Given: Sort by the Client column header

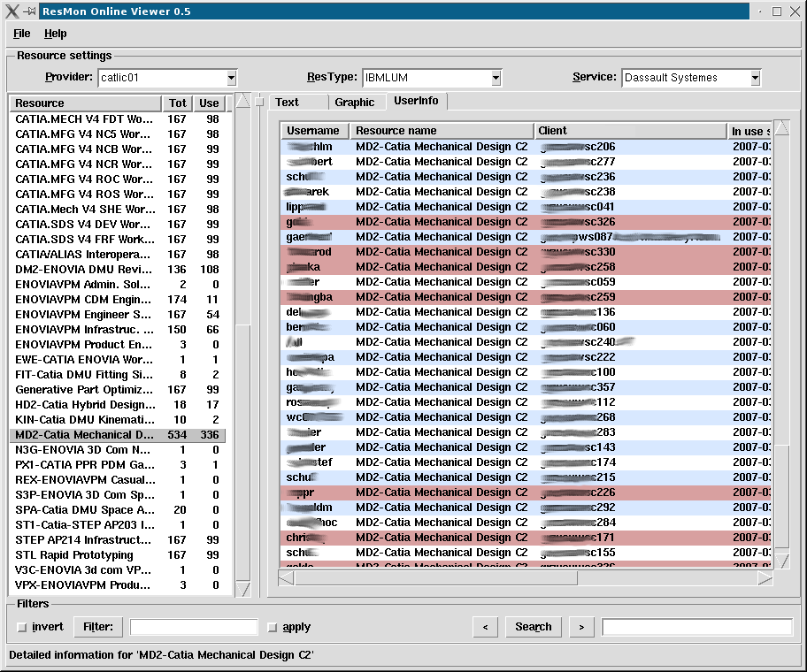Looking at the screenshot, I should (x=630, y=131).
